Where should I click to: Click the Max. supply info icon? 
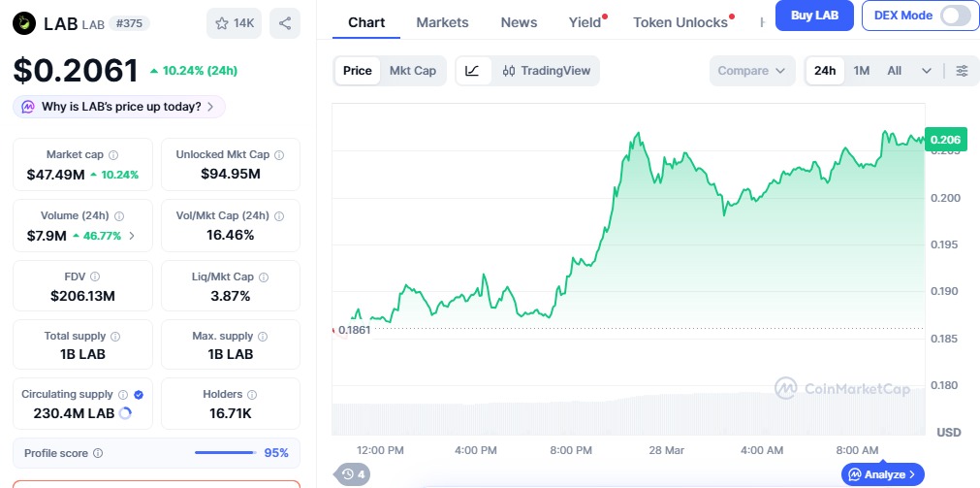[x=263, y=336]
